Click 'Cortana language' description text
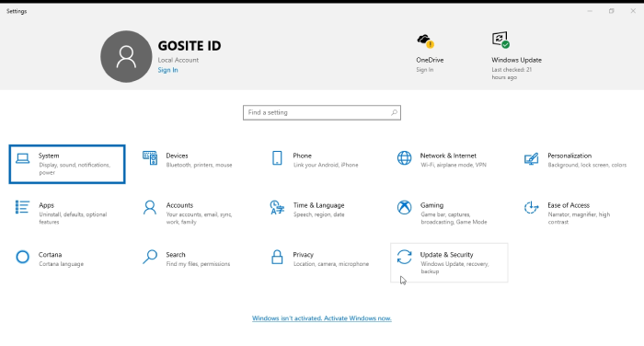The width and height of the screenshot is (644, 346). click(62, 264)
